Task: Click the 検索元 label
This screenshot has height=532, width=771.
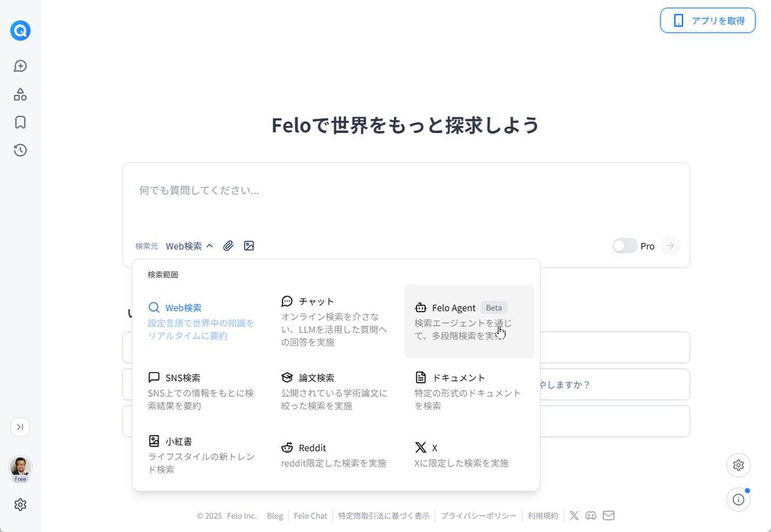Action: 146,246
